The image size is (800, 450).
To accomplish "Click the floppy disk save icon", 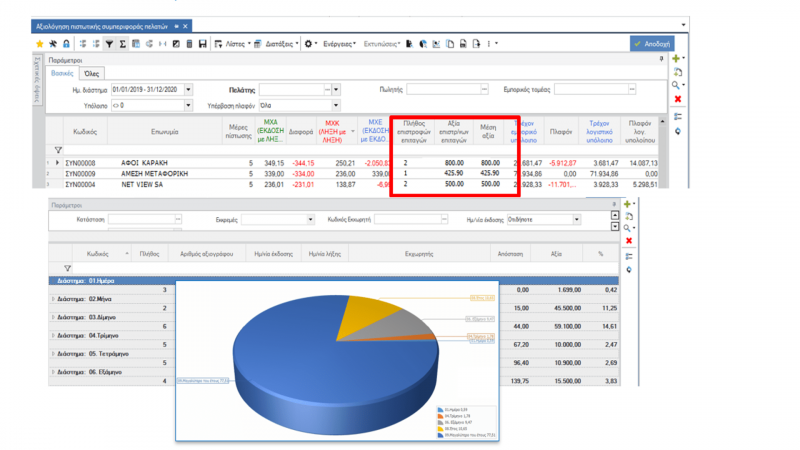I will [x=203, y=44].
